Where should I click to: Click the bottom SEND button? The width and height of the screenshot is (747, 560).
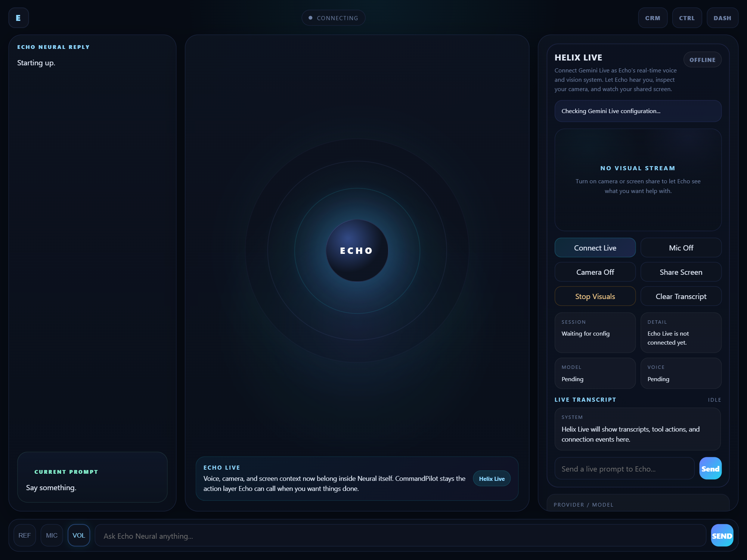coord(722,535)
